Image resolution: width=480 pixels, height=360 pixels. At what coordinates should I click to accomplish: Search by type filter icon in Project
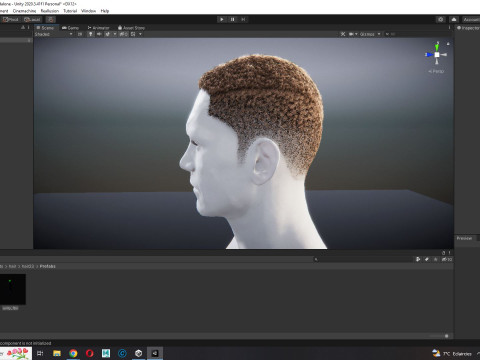tap(418, 259)
